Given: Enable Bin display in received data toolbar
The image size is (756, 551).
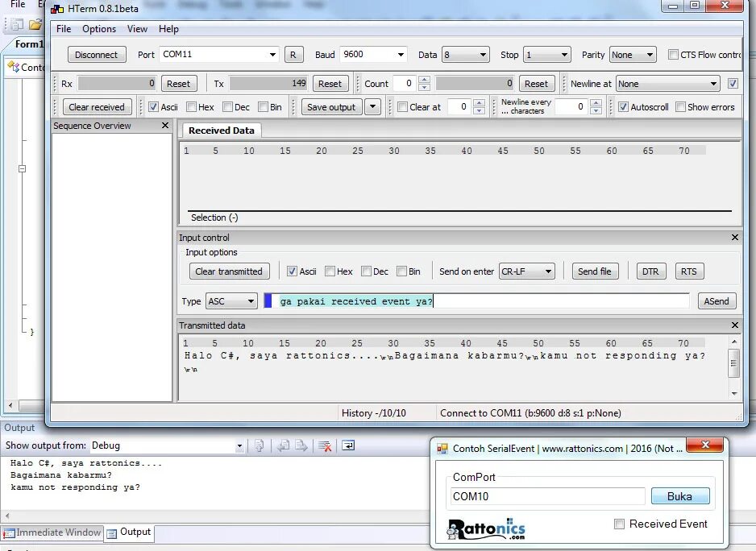Looking at the screenshot, I should (x=263, y=107).
